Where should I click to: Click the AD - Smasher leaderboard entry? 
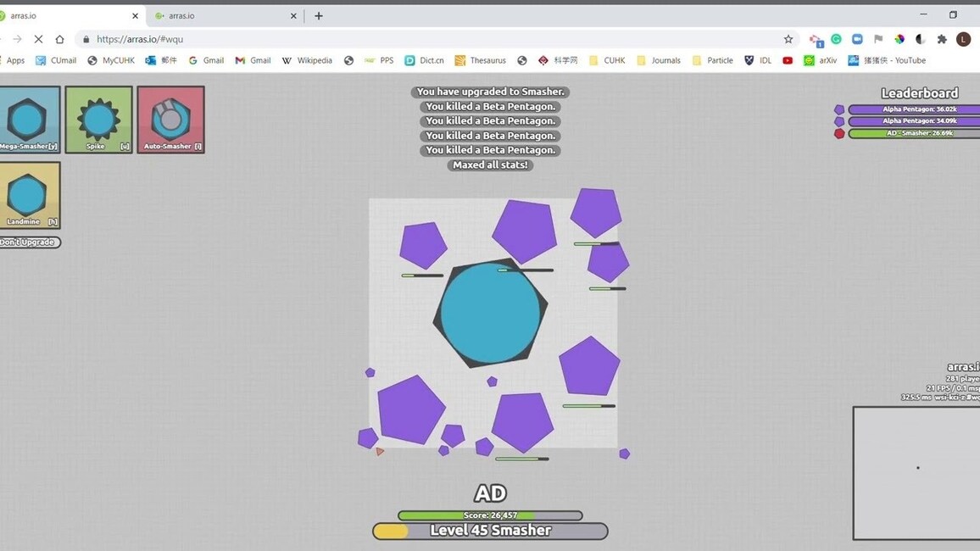(x=915, y=133)
